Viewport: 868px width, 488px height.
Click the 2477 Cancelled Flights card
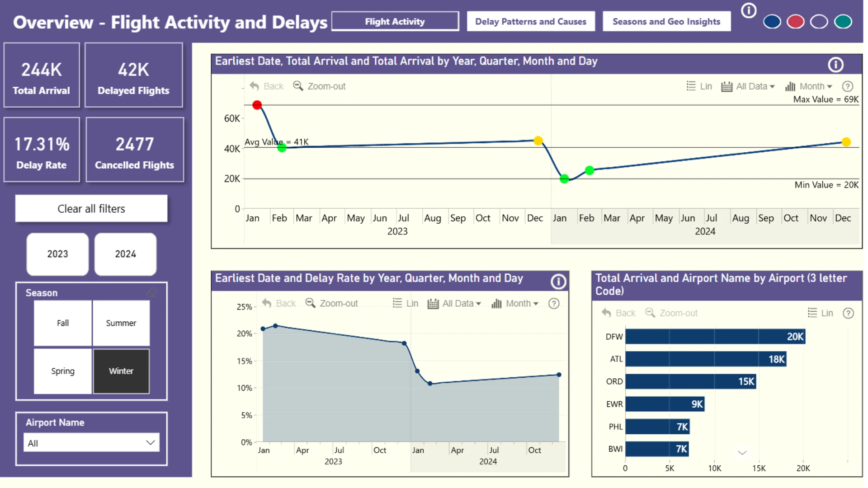point(135,150)
